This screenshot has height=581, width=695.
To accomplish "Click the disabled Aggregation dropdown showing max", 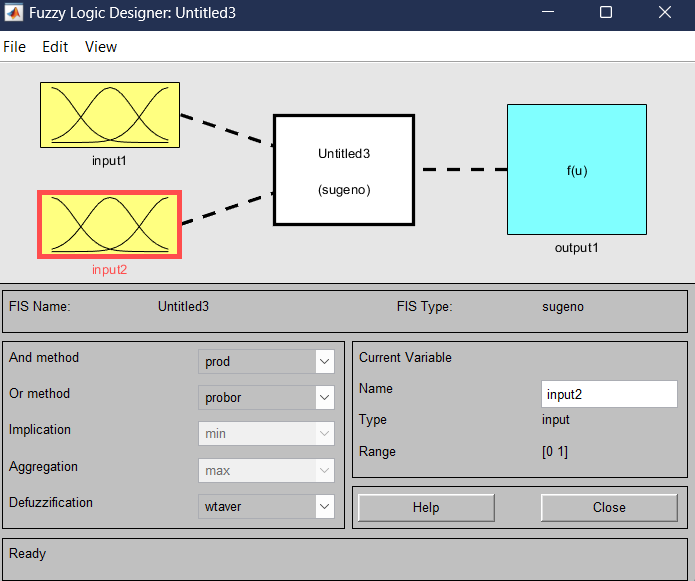I will coord(266,470).
